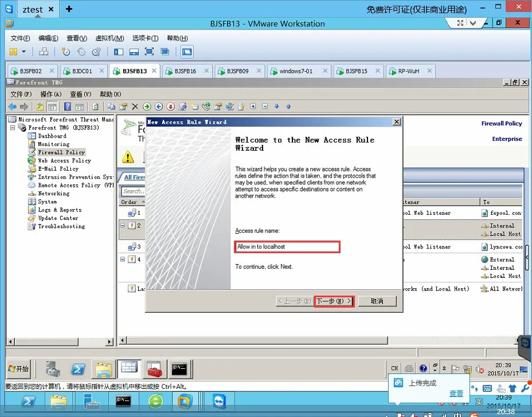Screen dimensions: 532x417
Task: Collapse the Forefront TMG (BJSFB13) tree node
Action: 13,128
